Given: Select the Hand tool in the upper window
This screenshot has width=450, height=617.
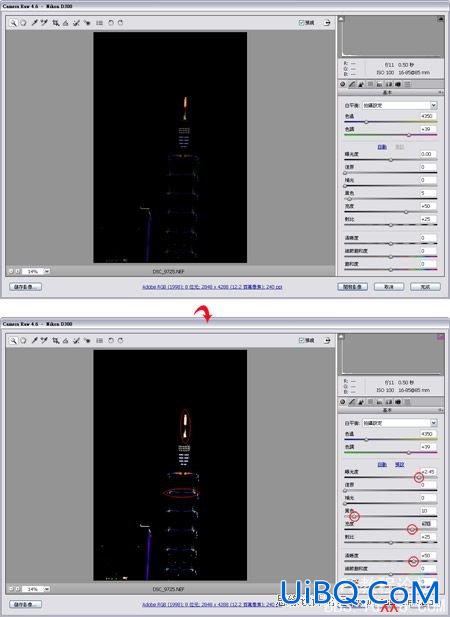Looking at the screenshot, I should coord(23,23).
